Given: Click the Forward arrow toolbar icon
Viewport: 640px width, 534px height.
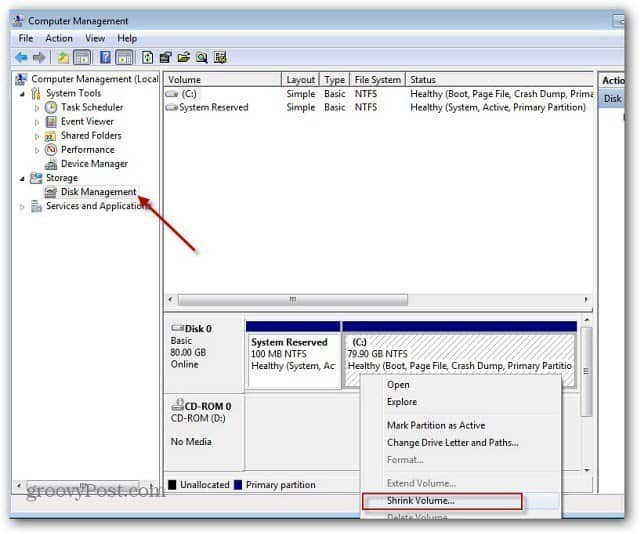Looking at the screenshot, I should 39,58.
